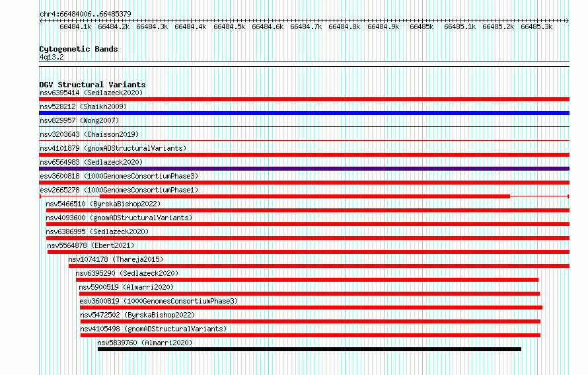Click the 66484.3k ruler mark
Image resolution: width=588 pixels, height=375 pixels.
[x=152, y=26]
